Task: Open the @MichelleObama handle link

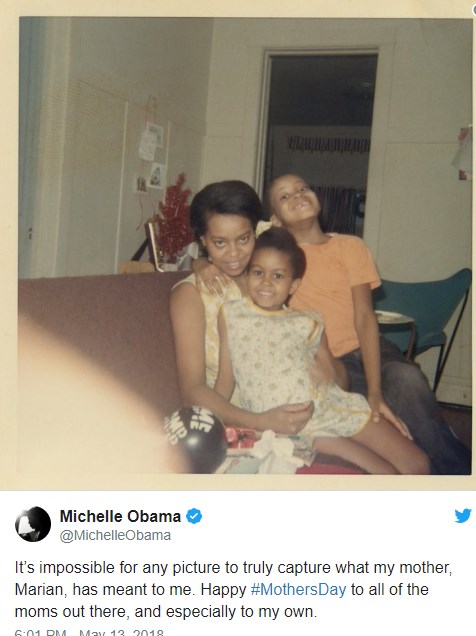Action: (x=115, y=535)
